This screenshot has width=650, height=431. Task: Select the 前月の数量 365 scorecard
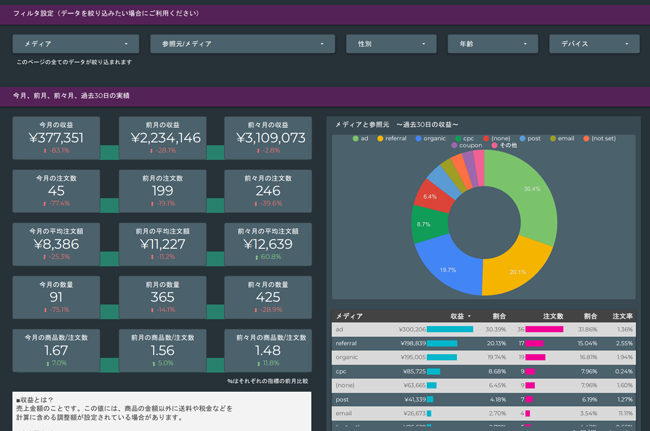162,298
